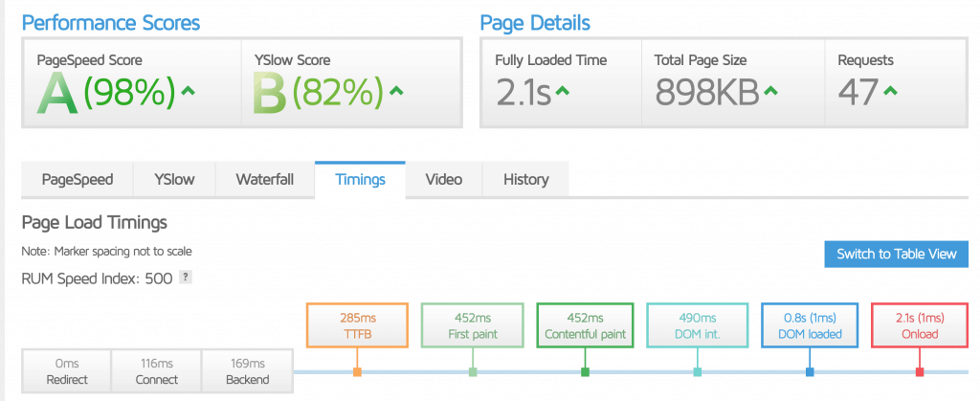Open the Waterfall tab
Screen dimensions: 980x401
pyautogui.click(x=264, y=179)
